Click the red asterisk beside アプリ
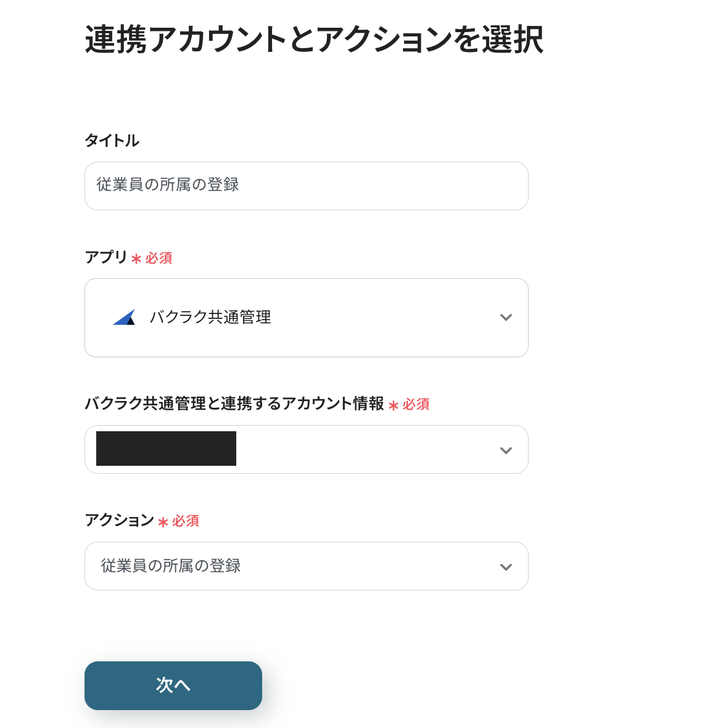This screenshot has width=718, height=728. (x=136, y=259)
